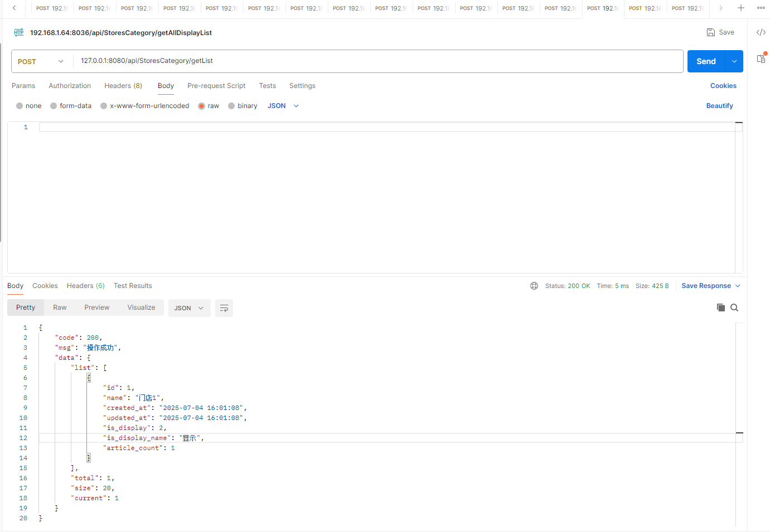Click the copy response icon

pos(720,308)
